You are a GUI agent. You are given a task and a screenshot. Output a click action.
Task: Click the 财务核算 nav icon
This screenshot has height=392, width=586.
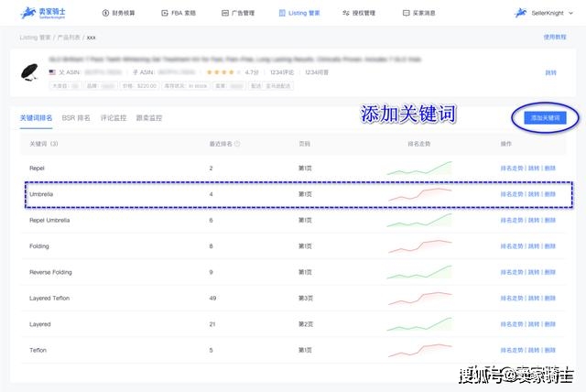coord(105,13)
